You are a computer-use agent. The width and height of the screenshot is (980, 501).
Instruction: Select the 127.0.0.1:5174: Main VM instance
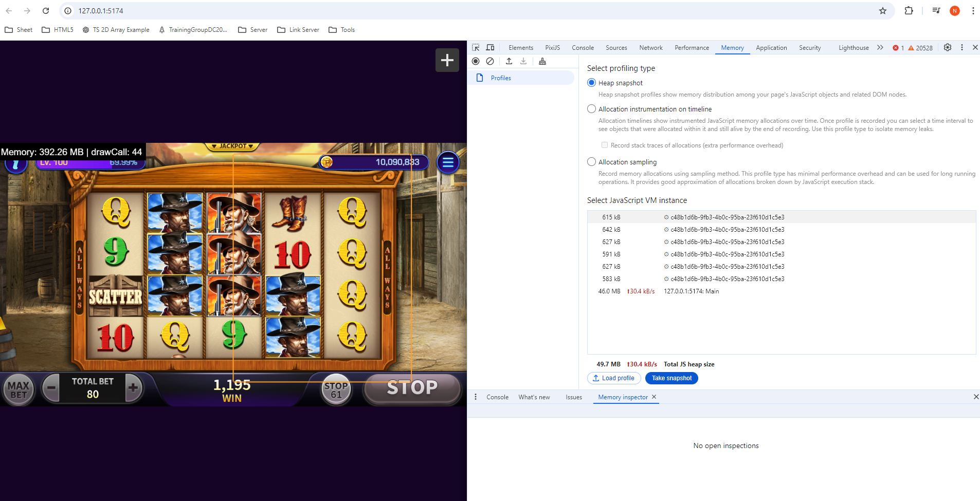point(782,291)
